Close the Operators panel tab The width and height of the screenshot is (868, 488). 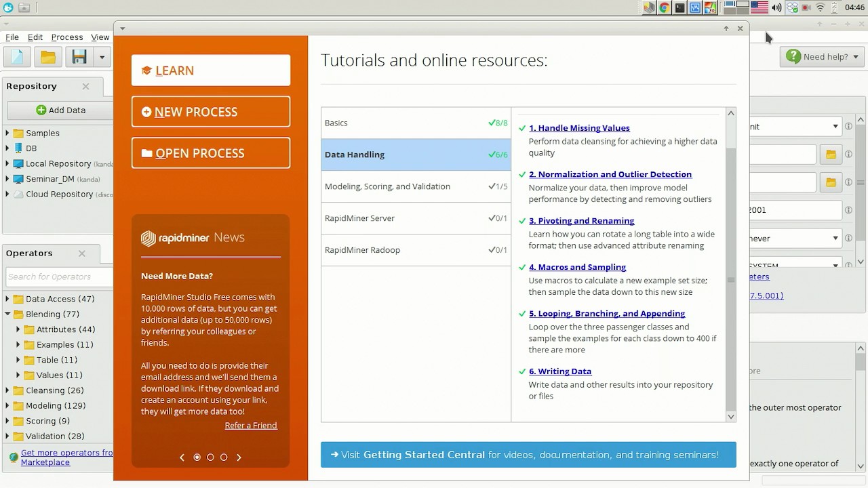[x=82, y=253]
